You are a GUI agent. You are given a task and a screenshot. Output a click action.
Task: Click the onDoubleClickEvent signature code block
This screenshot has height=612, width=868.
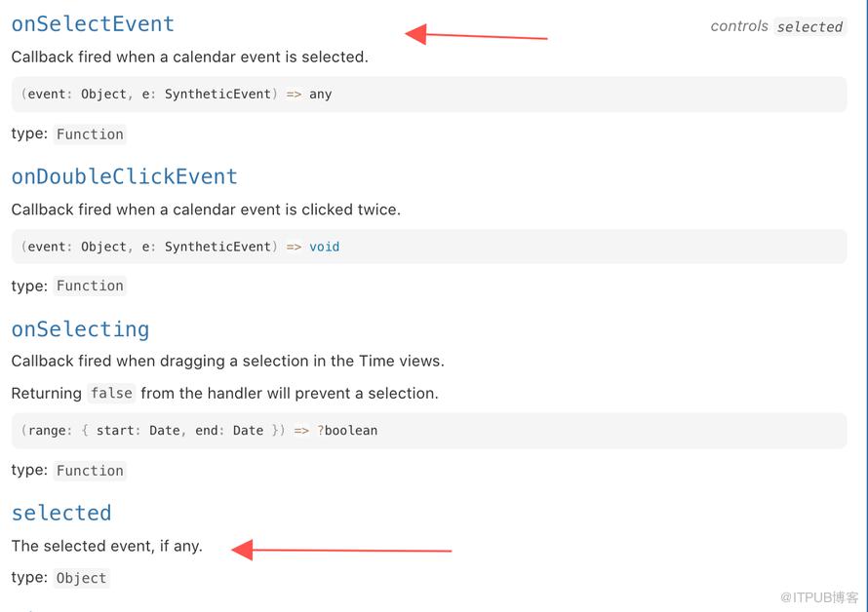(429, 247)
